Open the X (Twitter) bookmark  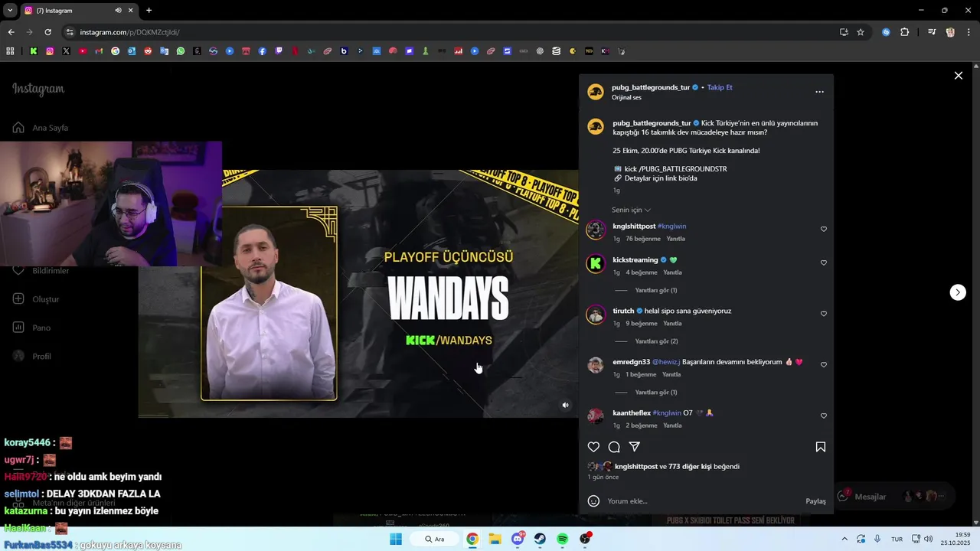(x=66, y=51)
